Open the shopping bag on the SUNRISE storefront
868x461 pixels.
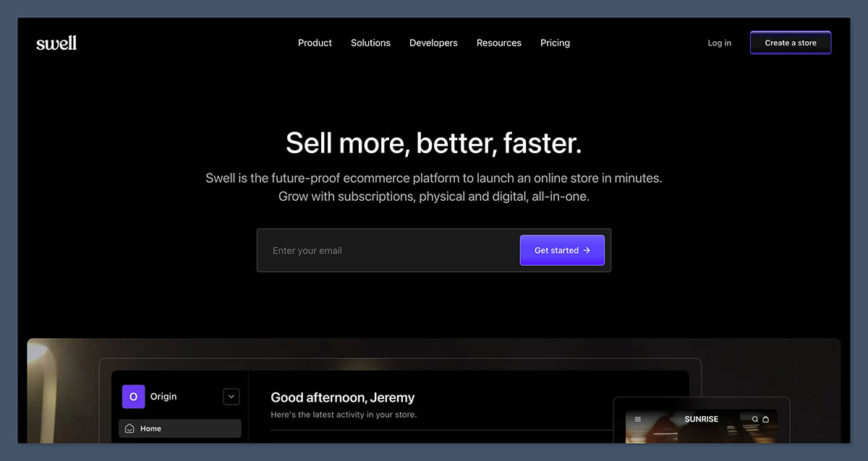pyautogui.click(x=765, y=419)
